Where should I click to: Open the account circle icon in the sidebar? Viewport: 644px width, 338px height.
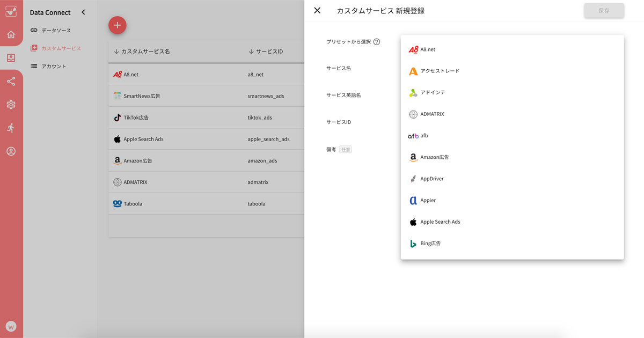(x=11, y=151)
